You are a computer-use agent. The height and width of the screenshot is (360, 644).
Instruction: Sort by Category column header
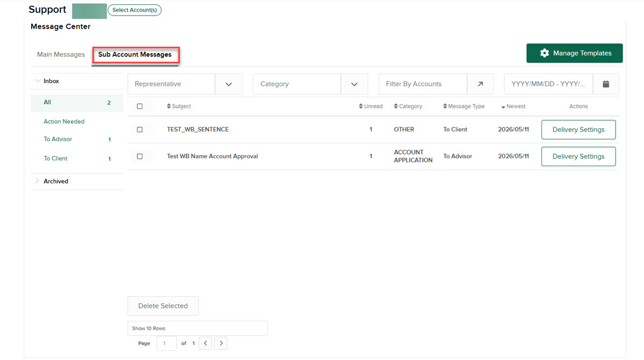pos(408,106)
